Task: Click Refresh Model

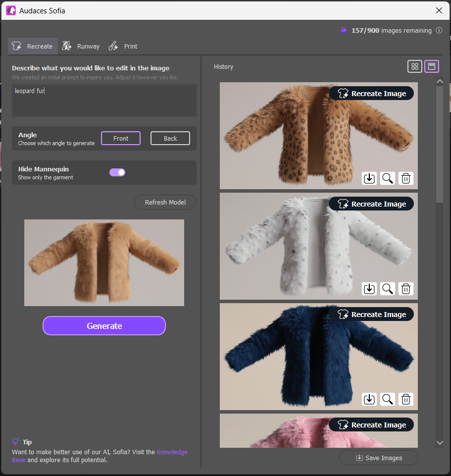Action: coord(165,202)
